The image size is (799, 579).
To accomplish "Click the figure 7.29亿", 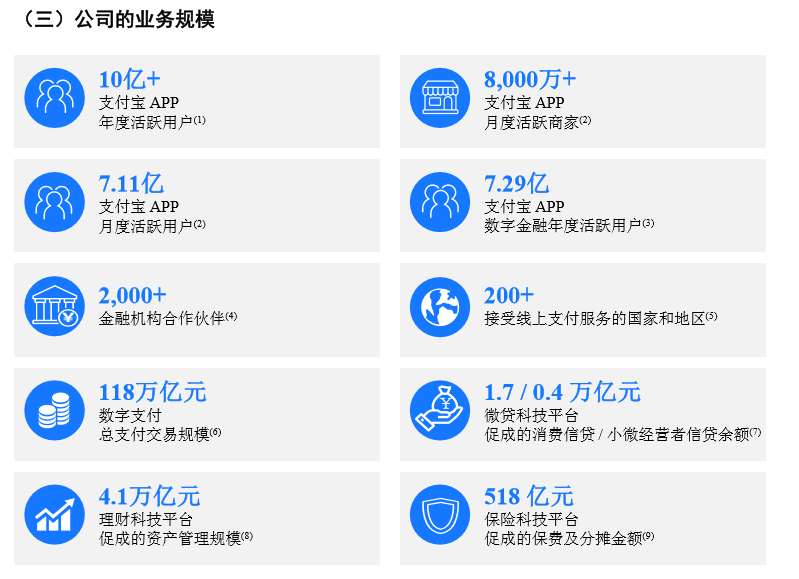I will pos(516,183).
